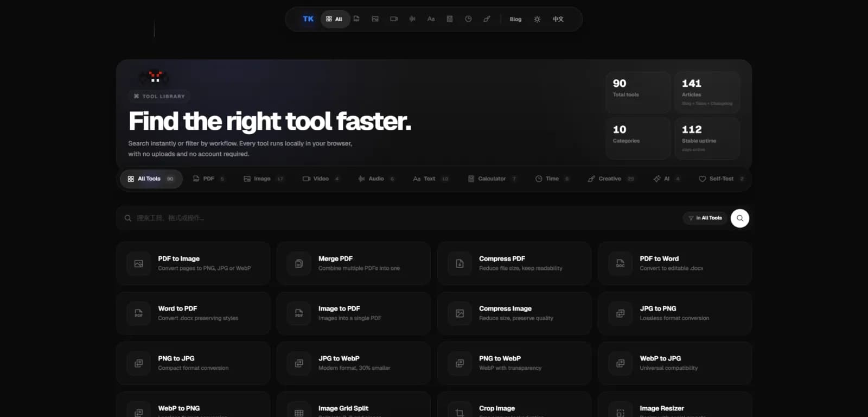Click the '90 Total tools' stat card
The image size is (868, 417).
click(x=638, y=92)
